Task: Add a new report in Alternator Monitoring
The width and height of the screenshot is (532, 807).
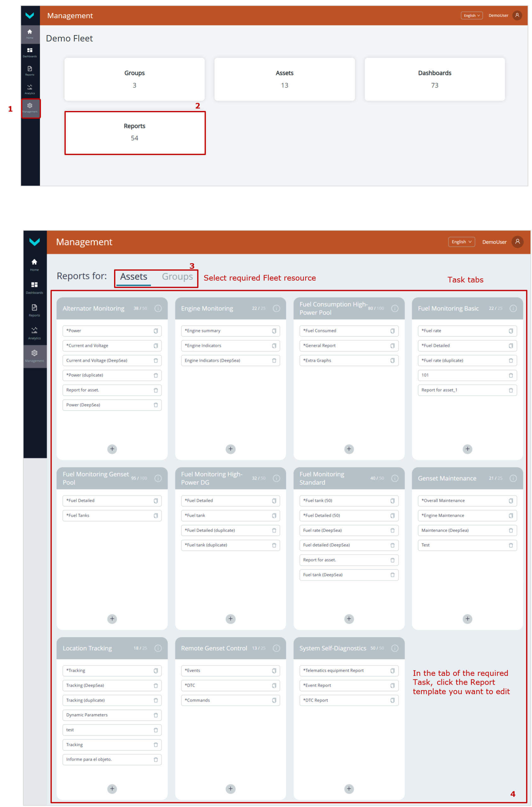Action: (112, 449)
